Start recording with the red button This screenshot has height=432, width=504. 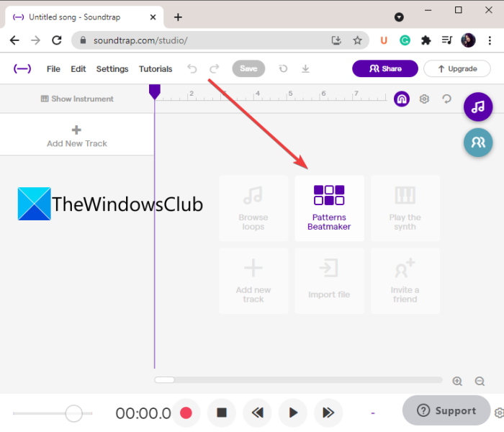coord(186,413)
